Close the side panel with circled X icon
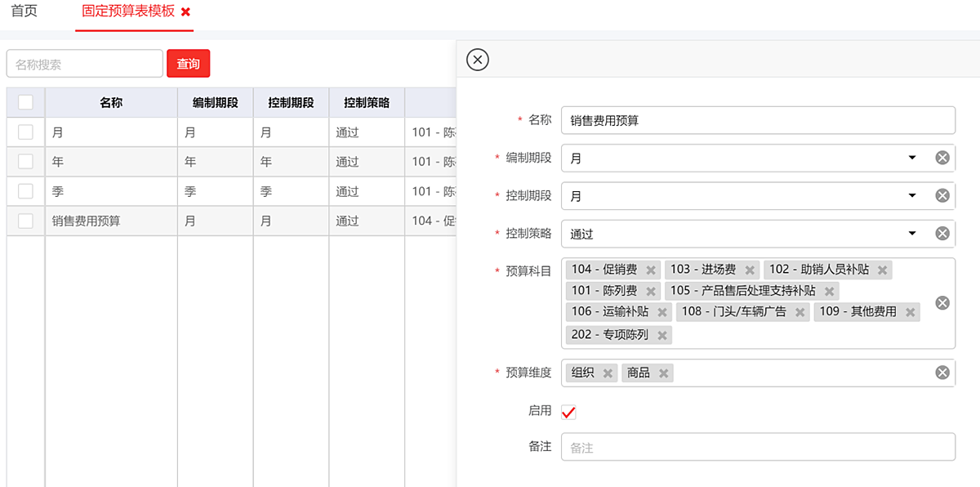Viewport: 980px width, 487px height. tap(477, 60)
